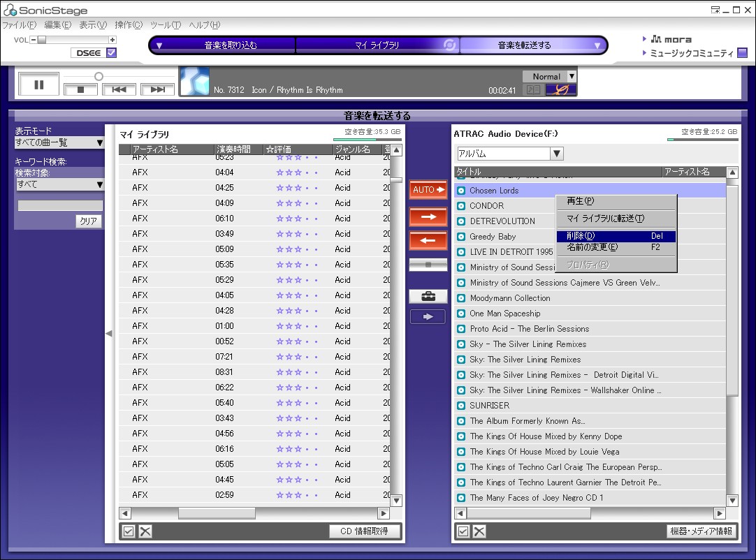Open the 表示 menu
This screenshot has width=756, height=560.
[x=92, y=24]
